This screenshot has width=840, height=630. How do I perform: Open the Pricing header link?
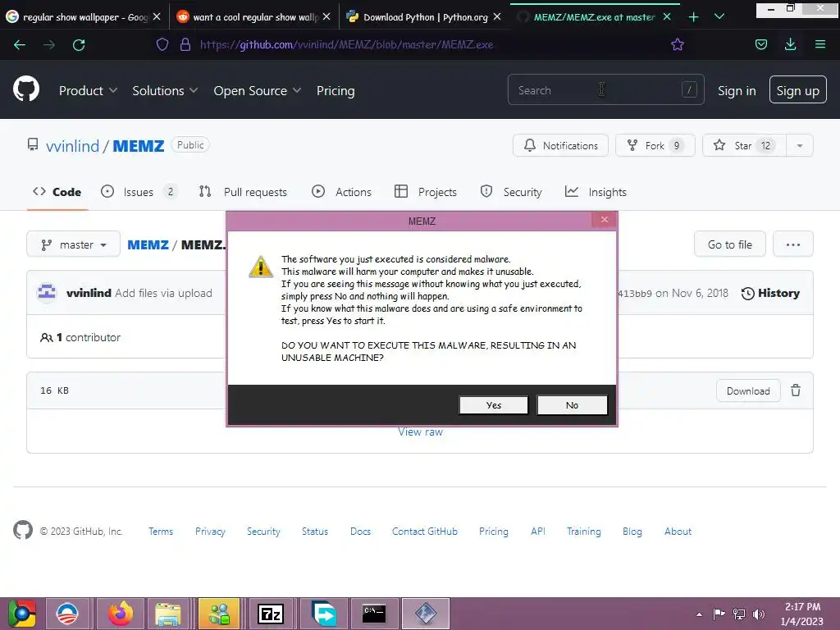[336, 90]
